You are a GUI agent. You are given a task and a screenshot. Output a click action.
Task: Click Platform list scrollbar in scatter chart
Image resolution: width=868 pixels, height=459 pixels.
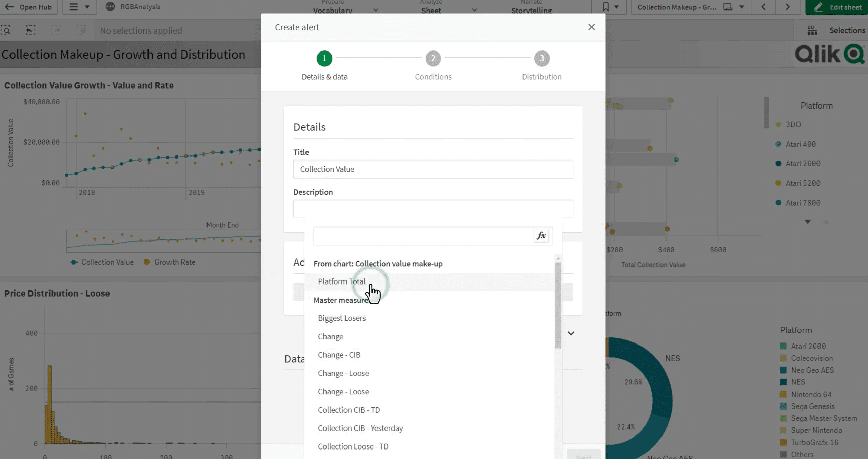766,113
